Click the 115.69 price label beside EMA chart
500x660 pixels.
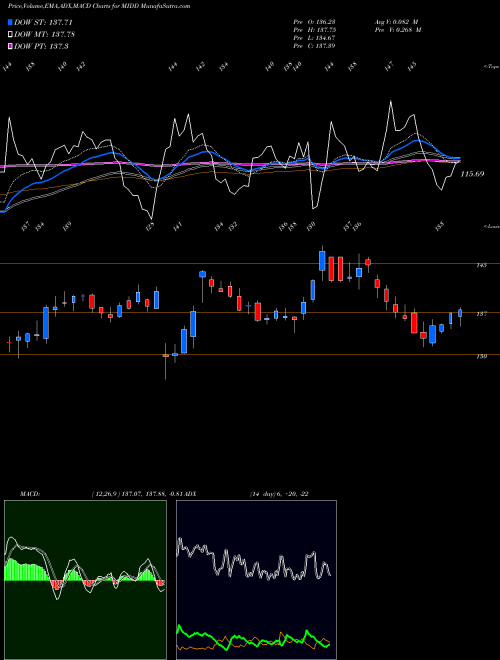(472, 174)
